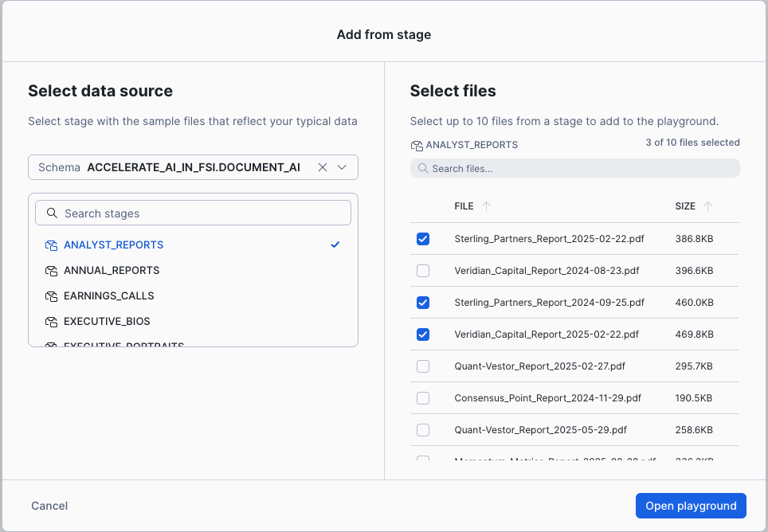Clear the selected schema with the X
768x532 pixels.
click(x=322, y=167)
